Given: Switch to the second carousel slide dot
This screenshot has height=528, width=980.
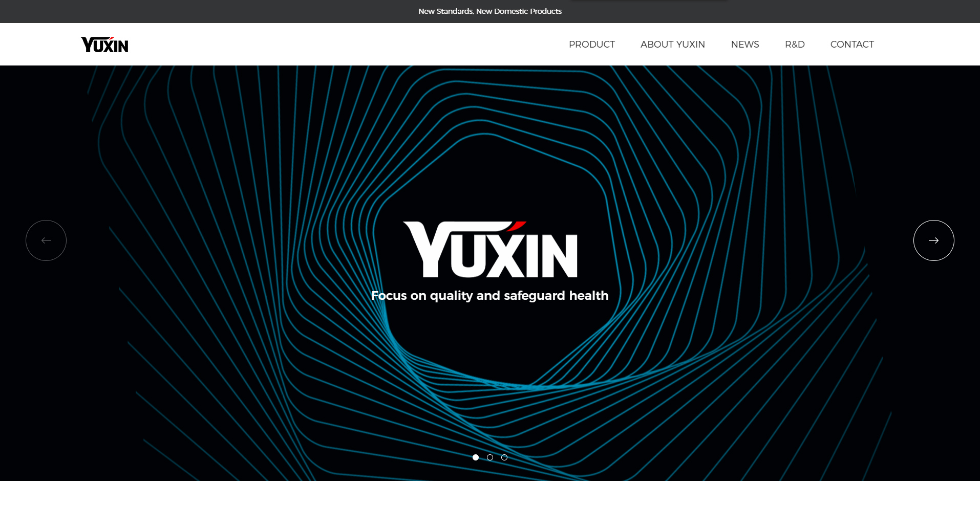Looking at the screenshot, I should 490,457.
